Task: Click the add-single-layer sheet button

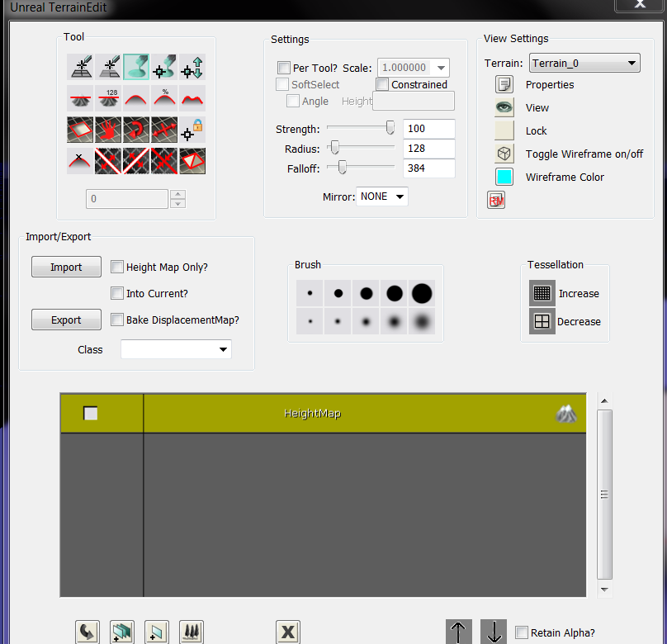Action: (x=157, y=632)
